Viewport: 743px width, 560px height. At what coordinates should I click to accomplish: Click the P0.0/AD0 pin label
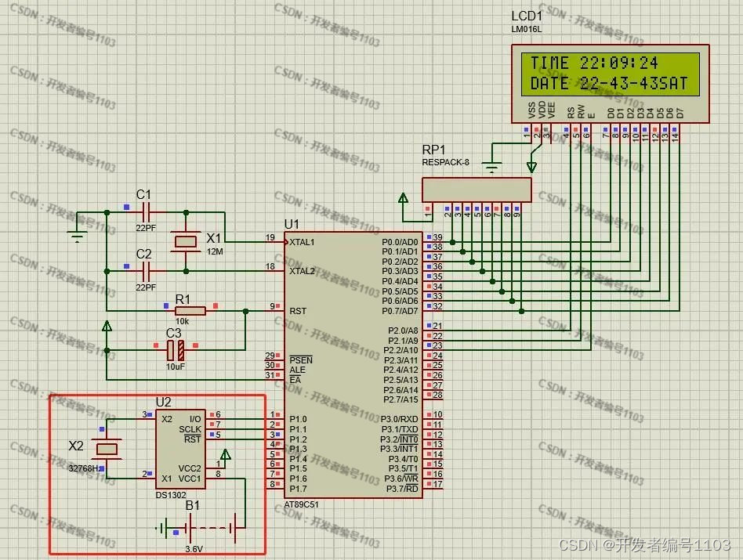[400, 242]
